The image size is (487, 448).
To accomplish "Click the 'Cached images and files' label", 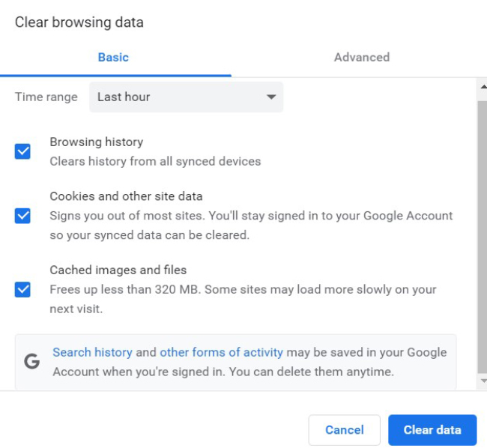I will coord(118,270).
